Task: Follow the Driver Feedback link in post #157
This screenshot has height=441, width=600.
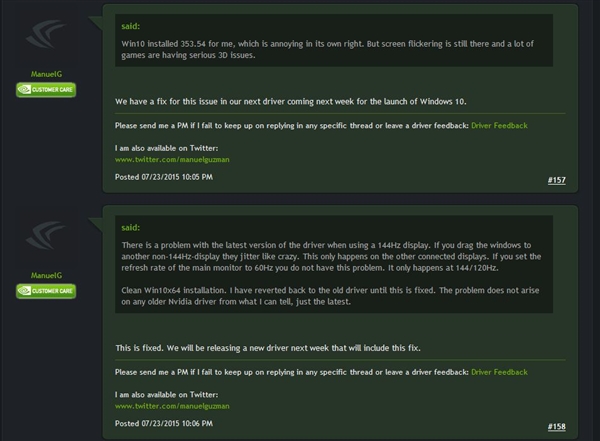Action: (498, 126)
